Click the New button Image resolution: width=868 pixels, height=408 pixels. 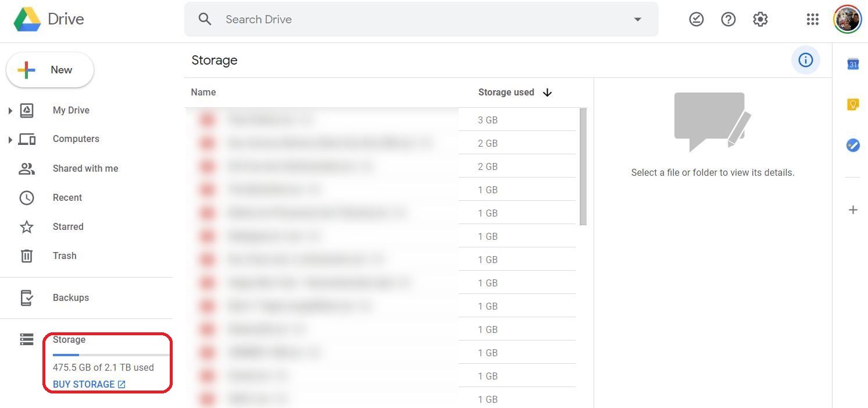(50, 70)
